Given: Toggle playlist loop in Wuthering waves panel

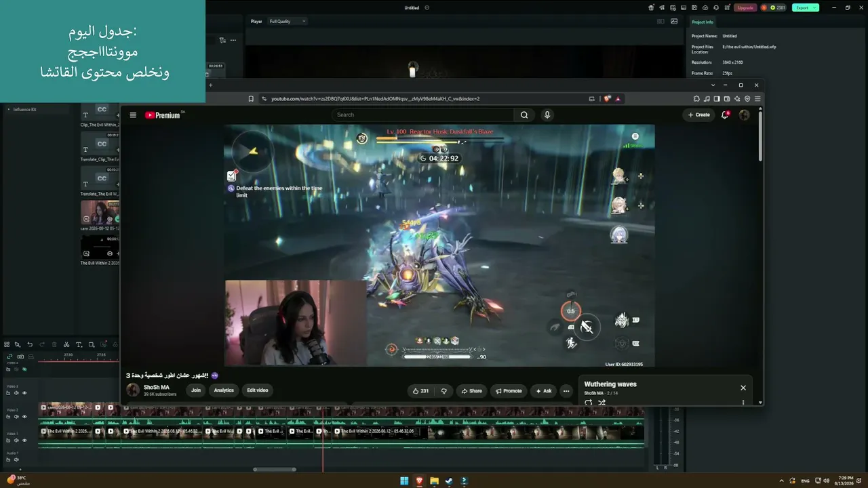Looking at the screenshot, I should [588, 403].
